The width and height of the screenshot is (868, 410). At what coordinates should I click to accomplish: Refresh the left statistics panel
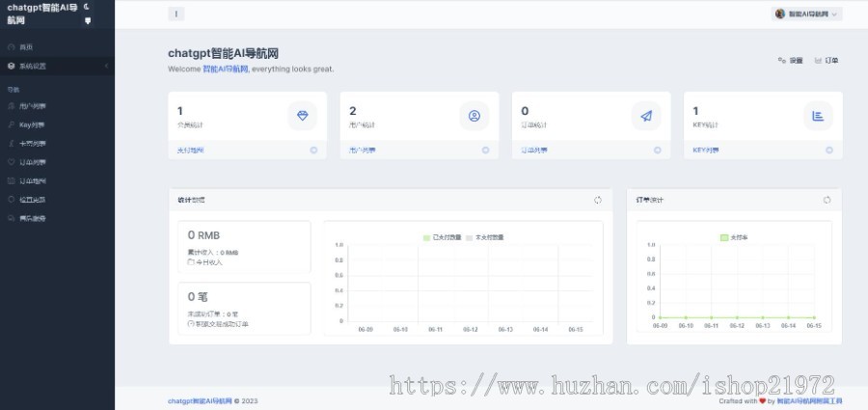tap(598, 200)
